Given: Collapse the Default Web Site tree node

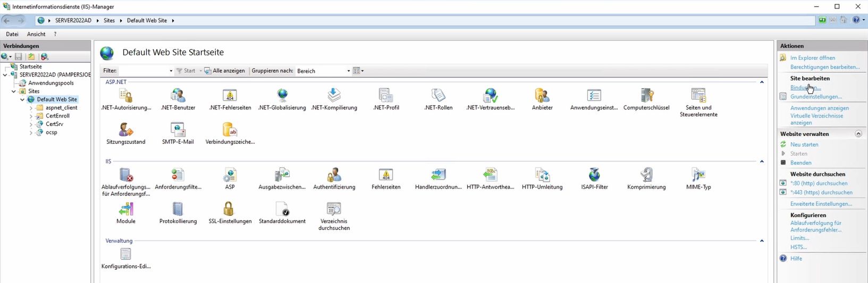Looking at the screenshot, I should [x=22, y=99].
